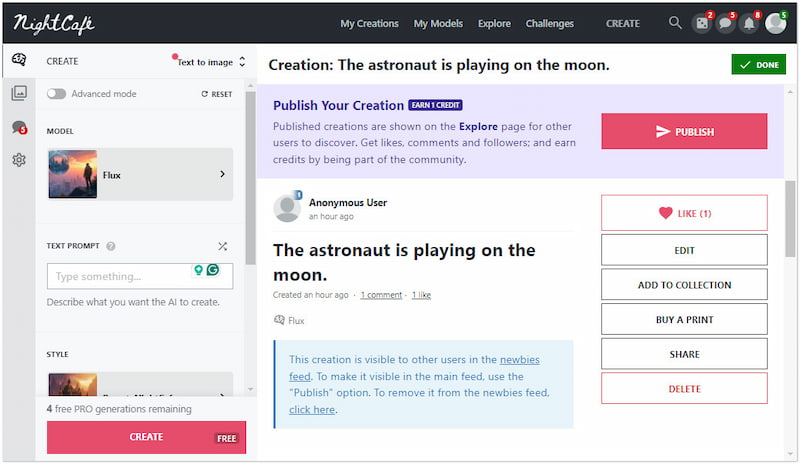The width and height of the screenshot is (800, 464).
Task: Open the Flux model selector
Action: coord(140,174)
